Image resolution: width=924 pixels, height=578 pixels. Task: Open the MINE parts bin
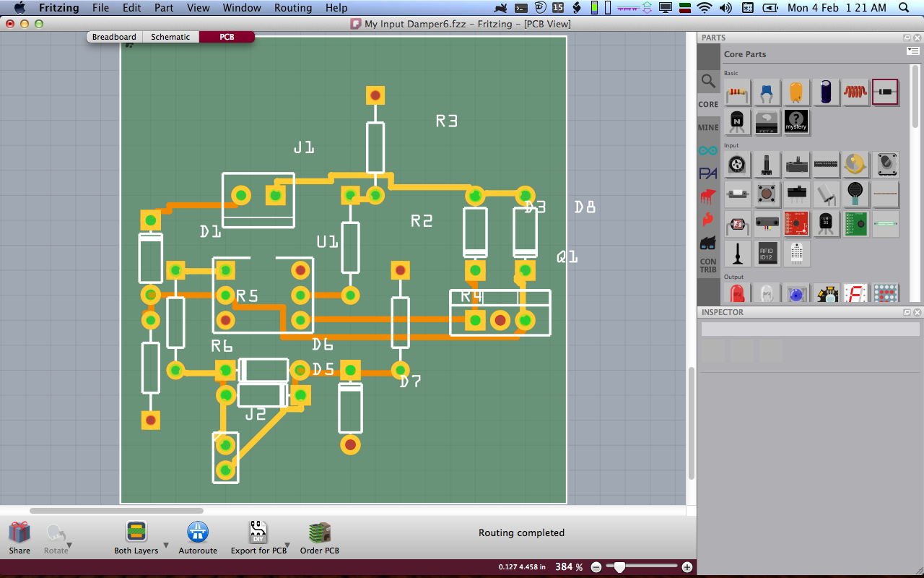point(708,128)
